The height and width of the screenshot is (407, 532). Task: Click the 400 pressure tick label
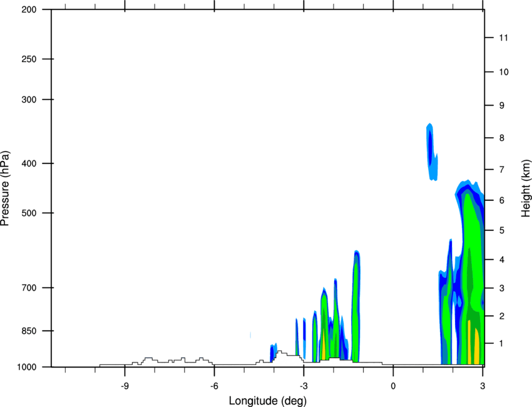29,163
